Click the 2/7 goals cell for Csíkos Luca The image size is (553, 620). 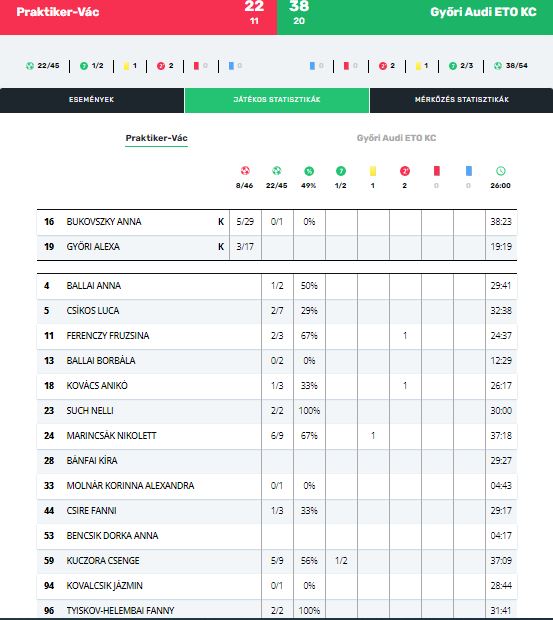coord(277,311)
